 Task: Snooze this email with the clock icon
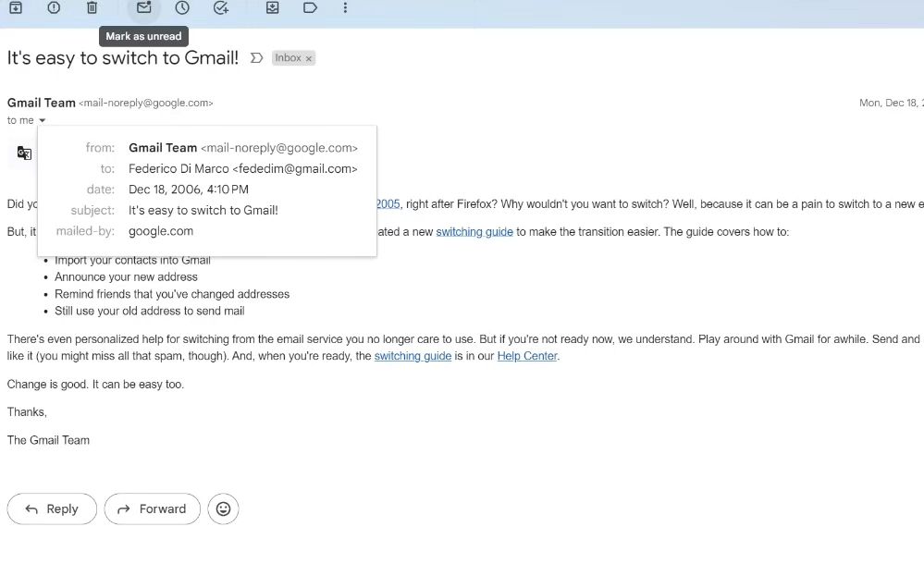coord(182,7)
